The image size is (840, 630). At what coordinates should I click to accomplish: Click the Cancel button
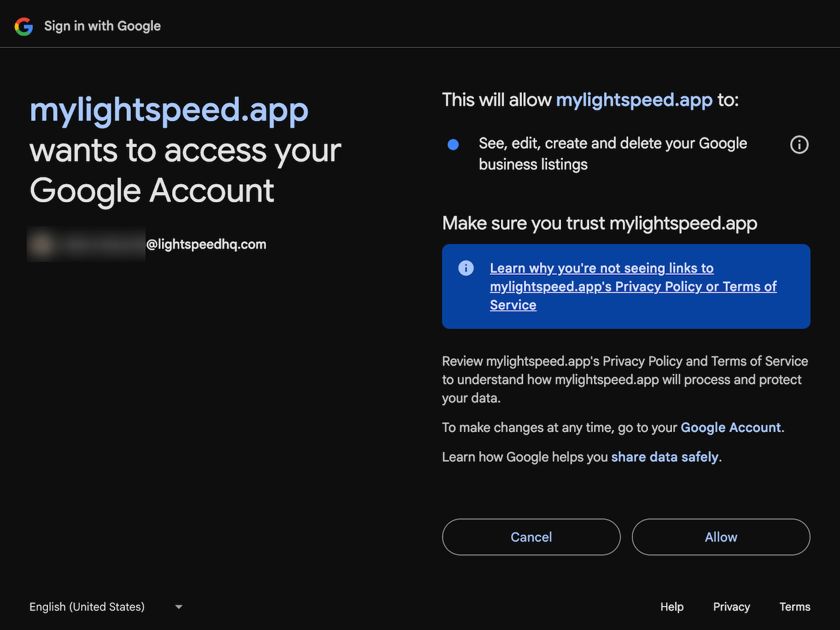tap(531, 537)
